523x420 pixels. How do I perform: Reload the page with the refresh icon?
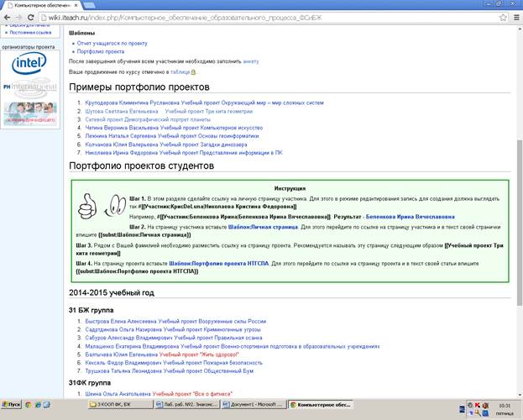click(31, 18)
